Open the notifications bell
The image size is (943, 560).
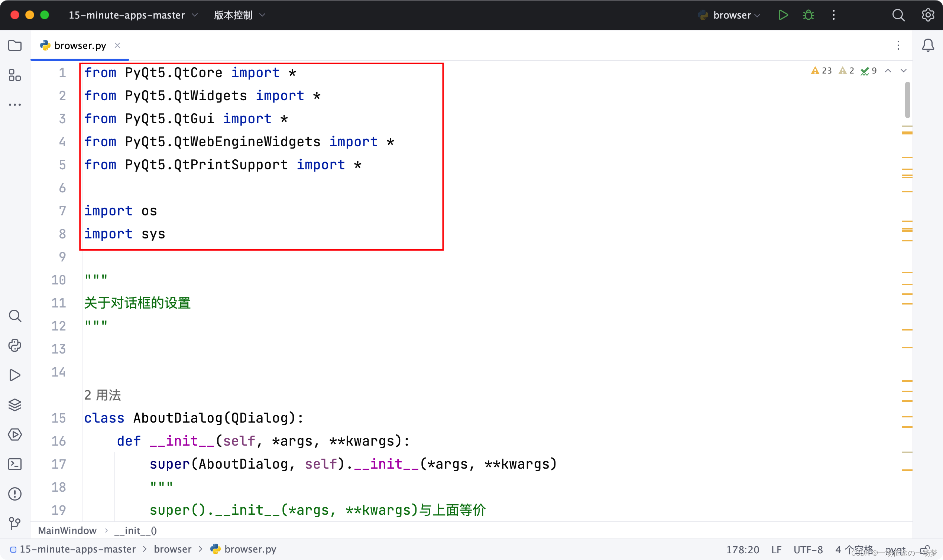(928, 46)
